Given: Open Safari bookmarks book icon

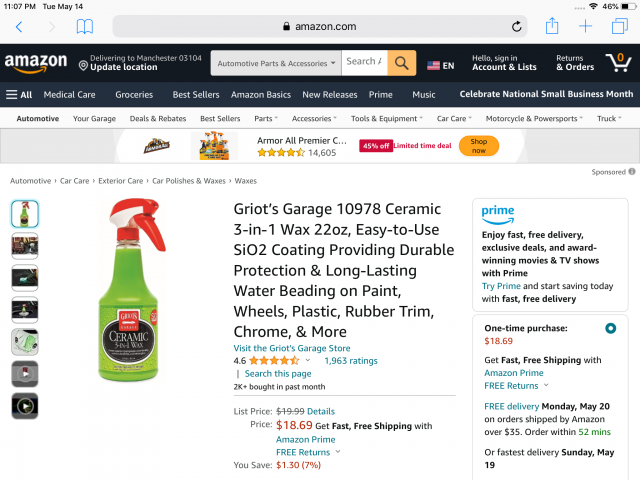Looking at the screenshot, I should (x=85, y=27).
